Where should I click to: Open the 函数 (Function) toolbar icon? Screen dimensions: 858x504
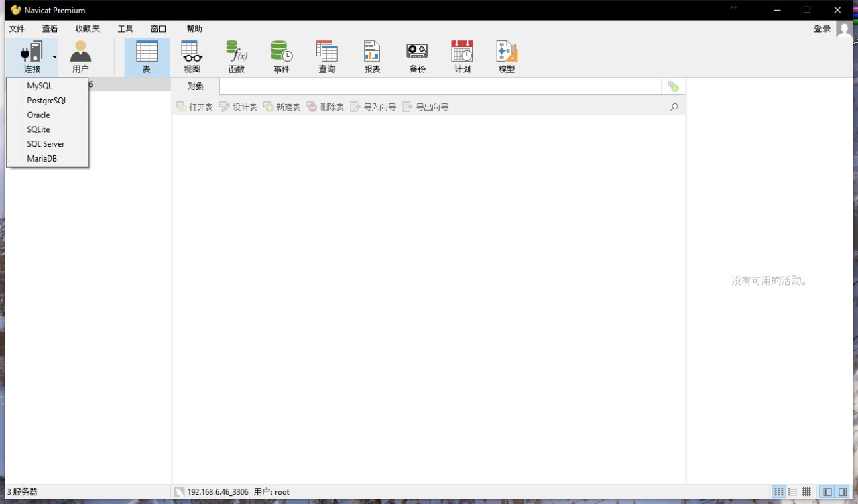coord(237,52)
